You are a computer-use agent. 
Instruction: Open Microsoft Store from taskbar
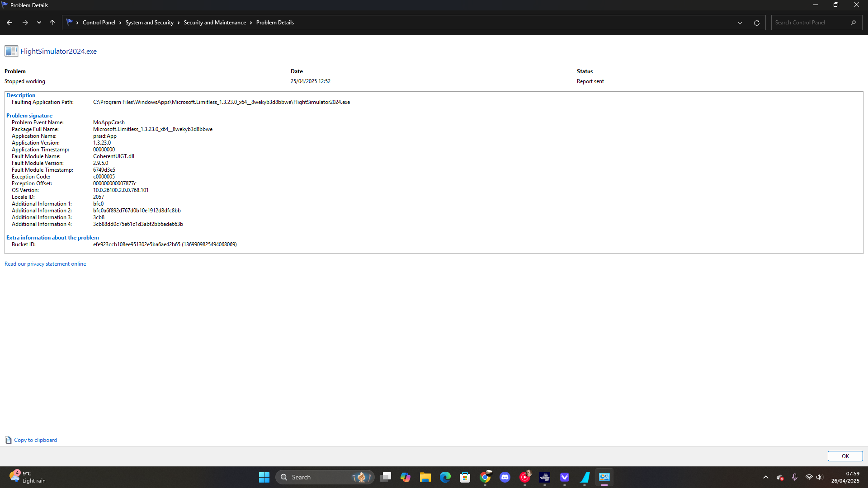tap(465, 477)
